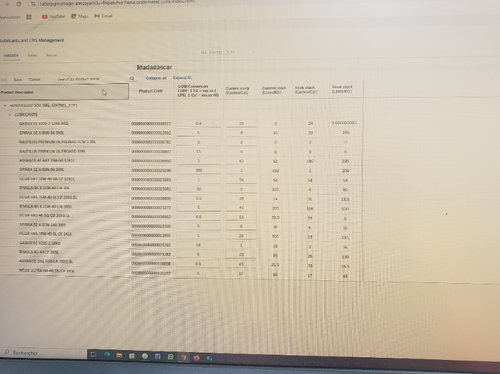Focus the Search by Product Name field
The width and height of the screenshot is (500, 374).
pos(92,79)
